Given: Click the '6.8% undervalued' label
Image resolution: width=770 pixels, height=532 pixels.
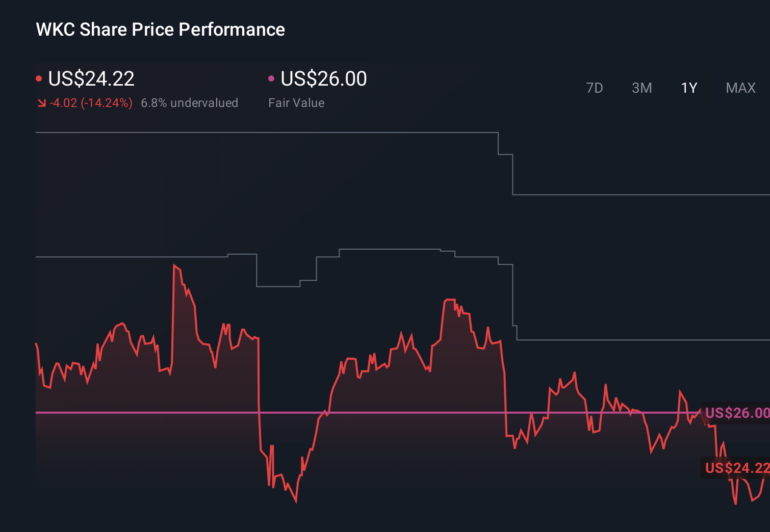Looking at the screenshot, I should 190,102.
